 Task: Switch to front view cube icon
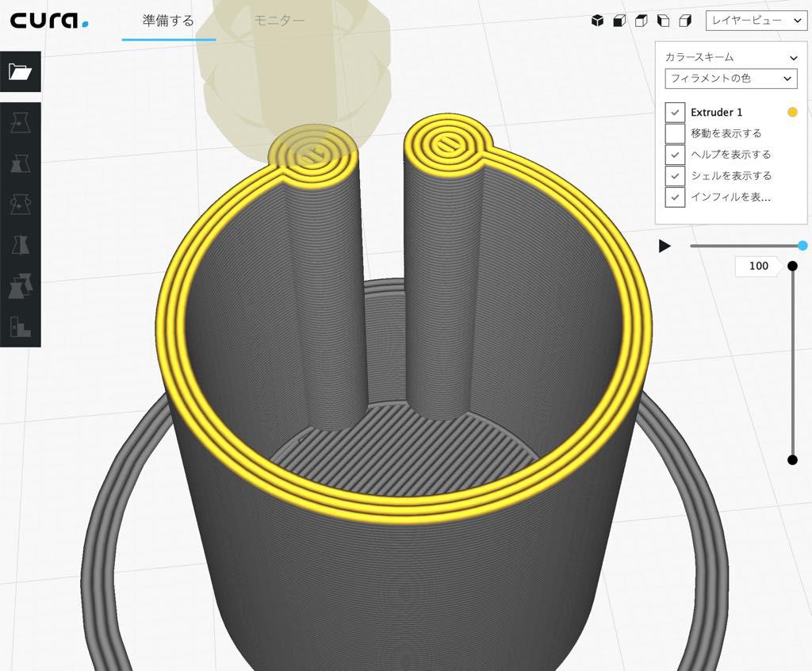pos(619,21)
